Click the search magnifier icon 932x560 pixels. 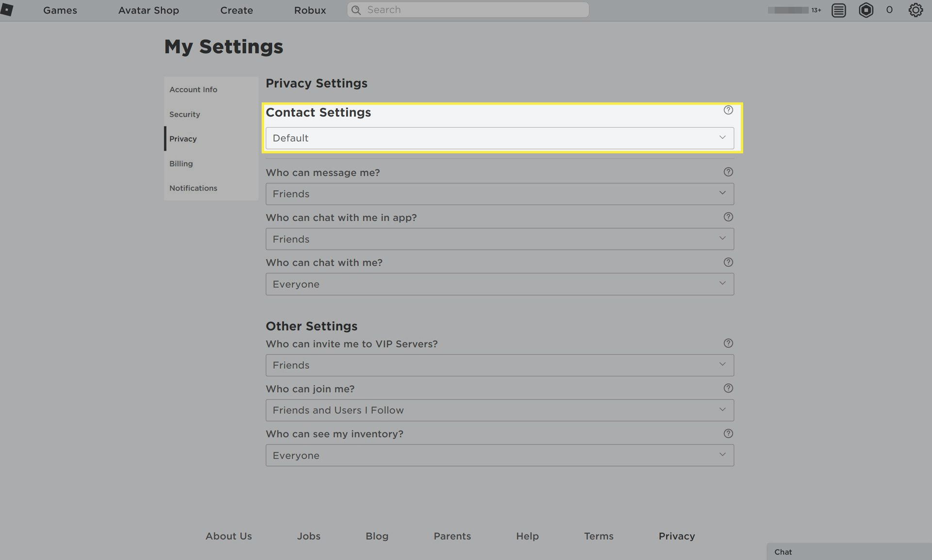[356, 10]
